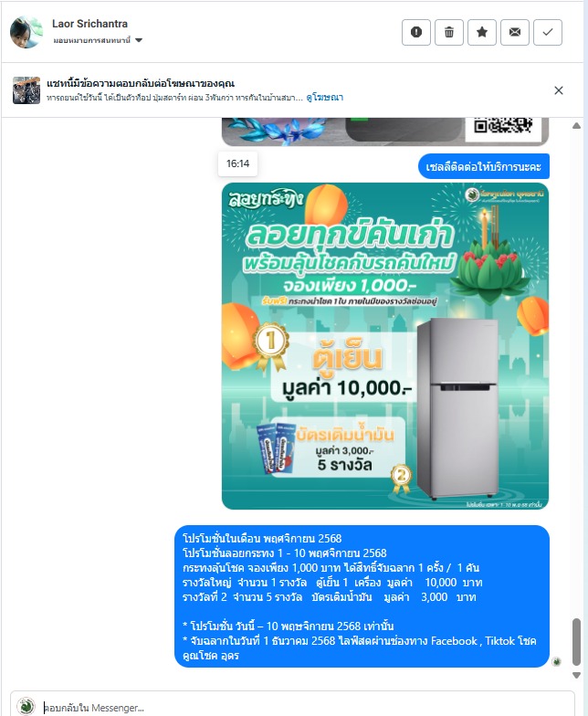Click the chat scrollbar thumb
The width and height of the screenshot is (588, 716).
[x=576, y=642]
